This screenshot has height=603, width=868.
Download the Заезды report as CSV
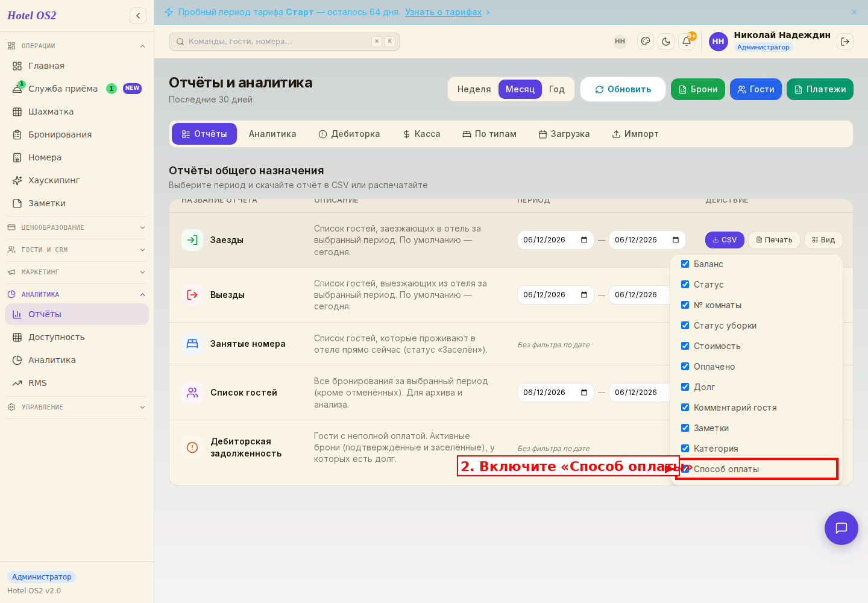point(725,240)
